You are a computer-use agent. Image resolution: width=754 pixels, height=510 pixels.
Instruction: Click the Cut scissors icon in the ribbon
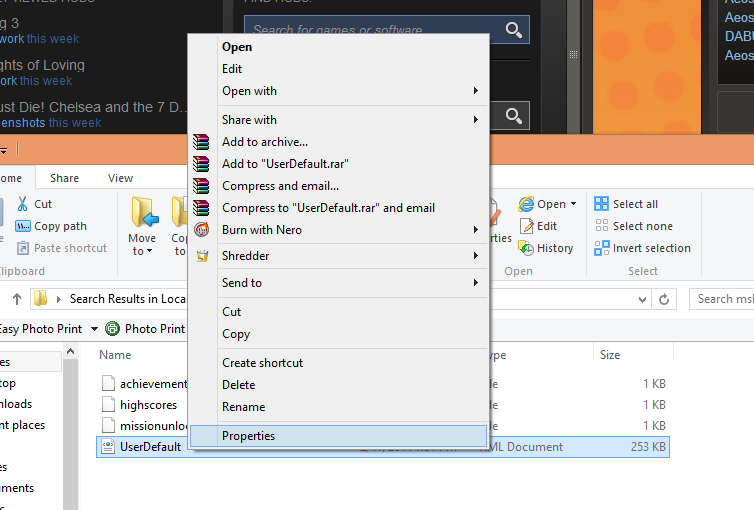[23, 204]
